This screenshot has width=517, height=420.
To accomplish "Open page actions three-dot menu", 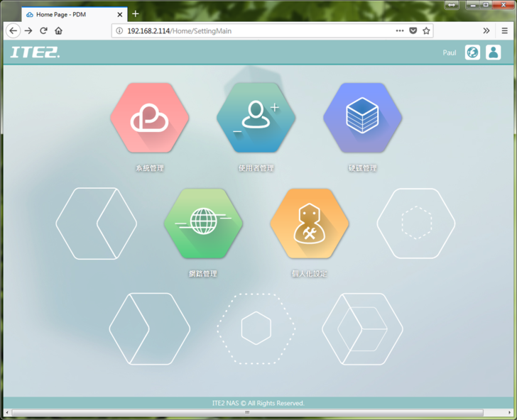I will [x=400, y=31].
